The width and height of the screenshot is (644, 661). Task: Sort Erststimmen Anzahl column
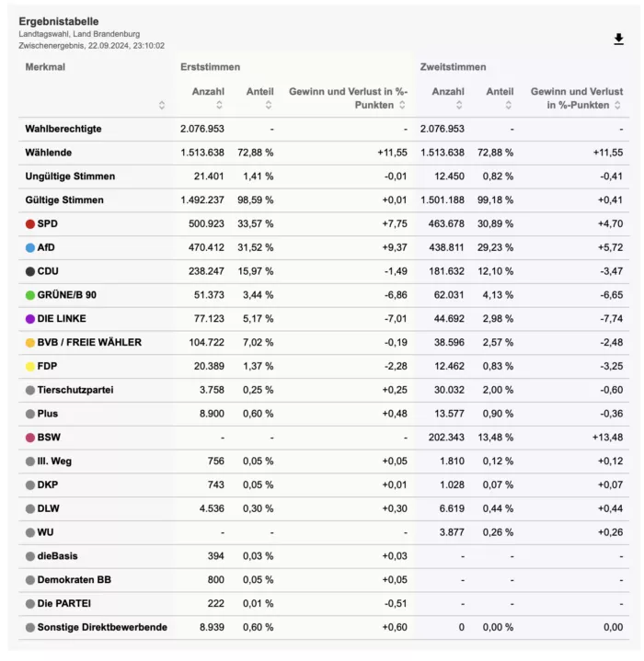(219, 105)
